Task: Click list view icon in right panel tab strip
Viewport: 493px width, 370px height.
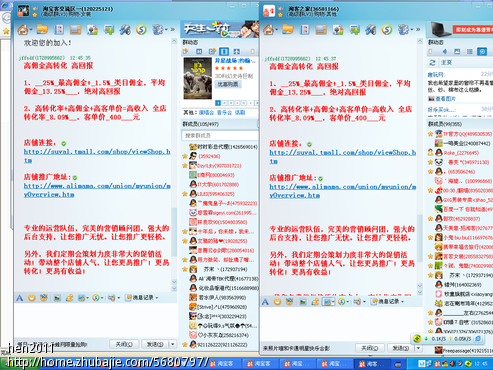Action: pyautogui.click(x=470, y=51)
